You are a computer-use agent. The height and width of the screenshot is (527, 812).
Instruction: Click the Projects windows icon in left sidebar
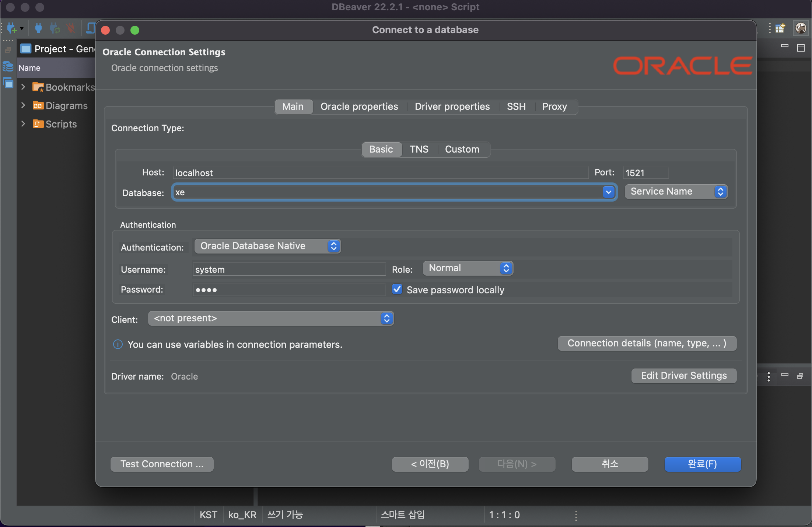coord(8,83)
